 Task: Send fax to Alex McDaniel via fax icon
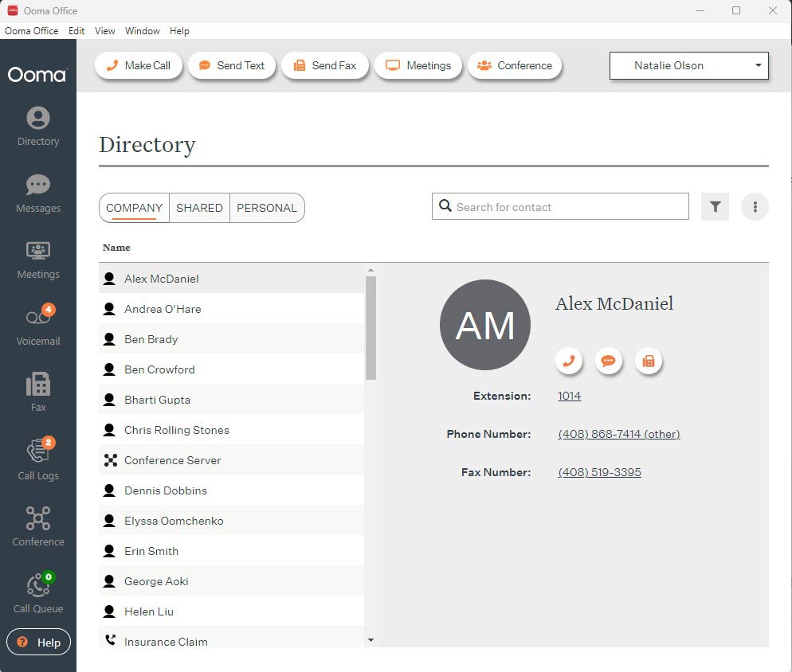tap(649, 361)
